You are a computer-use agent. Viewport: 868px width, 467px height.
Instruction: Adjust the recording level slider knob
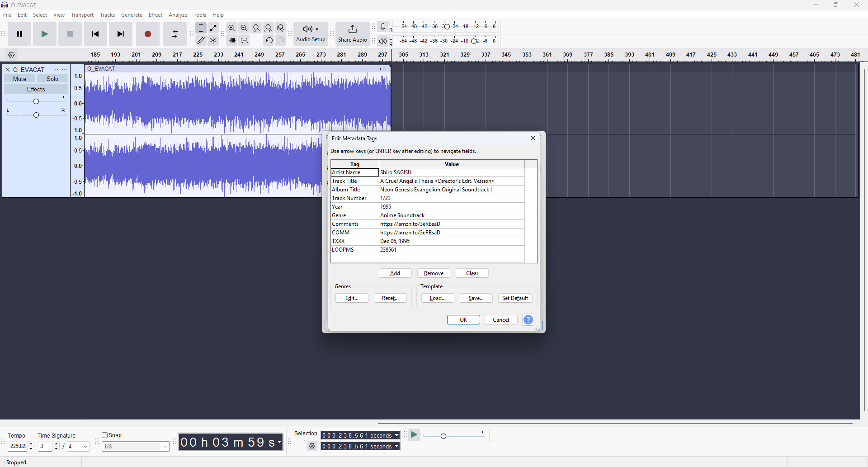click(446, 27)
